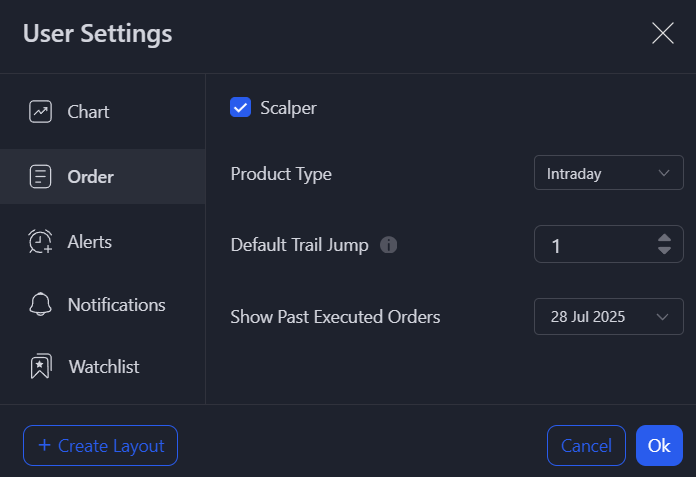Click the Chart icon in sidebar
This screenshot has width=696, height=477.
[41, 112]
